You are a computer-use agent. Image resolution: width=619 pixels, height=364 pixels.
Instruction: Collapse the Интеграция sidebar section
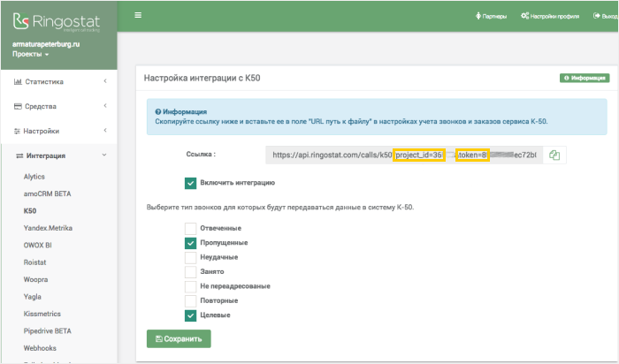57,156
